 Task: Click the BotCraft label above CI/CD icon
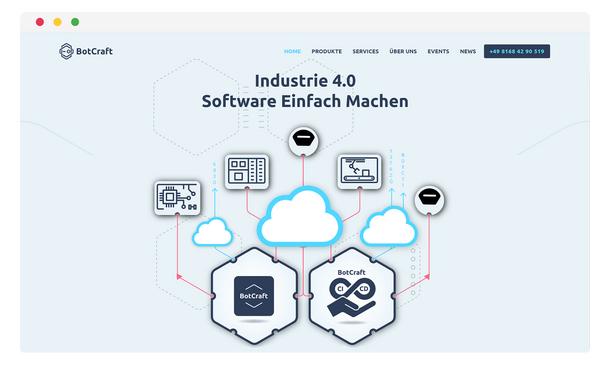click(351, 272)
